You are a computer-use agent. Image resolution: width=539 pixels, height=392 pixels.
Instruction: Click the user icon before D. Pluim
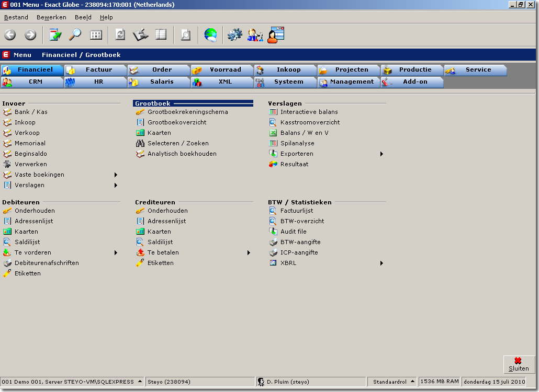click(261, 382)
